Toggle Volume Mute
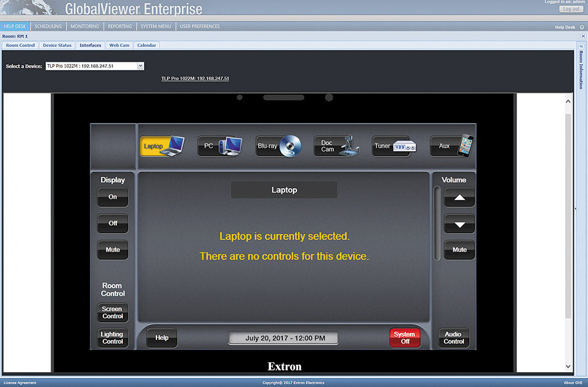The height and width of the screenshot is (387, 588). pyautogui.click(x=459, y=250)
